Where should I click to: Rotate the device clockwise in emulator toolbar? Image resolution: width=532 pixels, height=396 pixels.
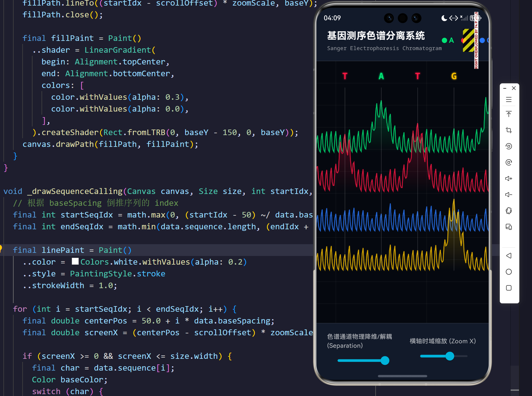click(509, 162)
